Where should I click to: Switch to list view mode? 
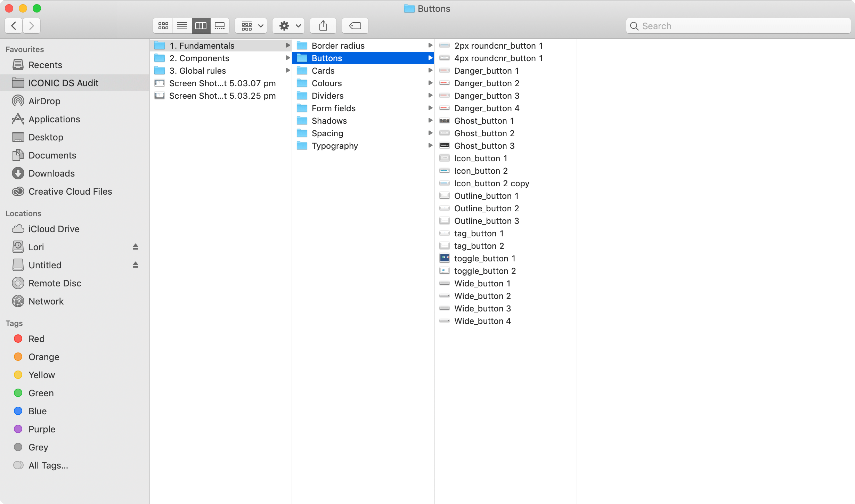point(182,26)
